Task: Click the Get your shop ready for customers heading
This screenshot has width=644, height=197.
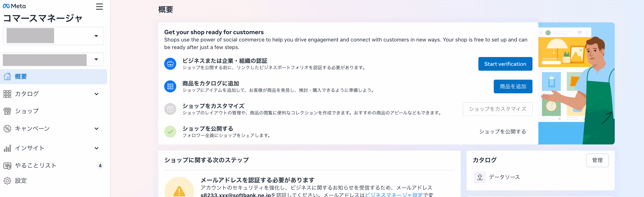Action: click(x=214, y=32)
